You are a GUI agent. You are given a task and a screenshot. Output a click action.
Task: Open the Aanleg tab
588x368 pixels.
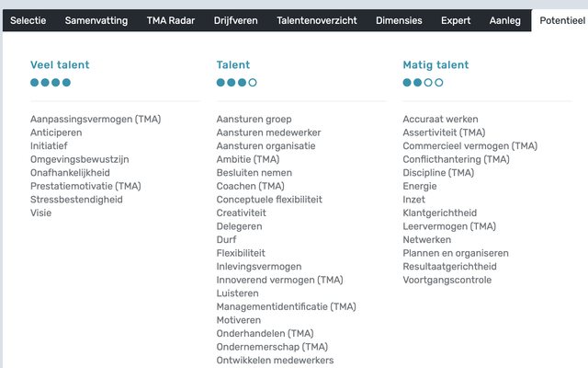(x=503, y=20)
